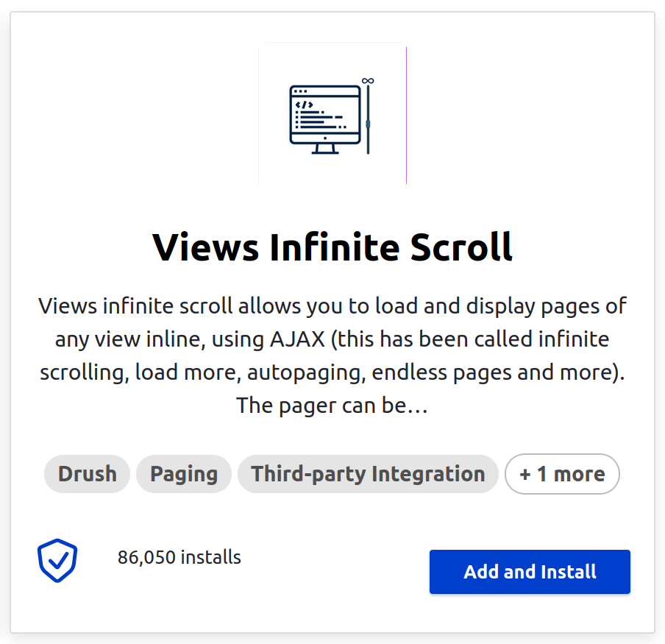Click the Add and Install button
The height and width of the screenshot is (644, 665).
(x=529, y=572)
